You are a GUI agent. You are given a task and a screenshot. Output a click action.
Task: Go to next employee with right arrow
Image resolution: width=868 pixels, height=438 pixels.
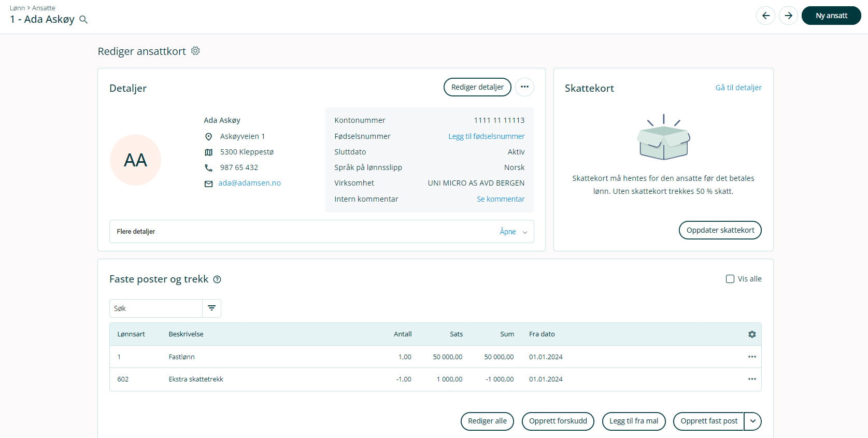(788, 16)
